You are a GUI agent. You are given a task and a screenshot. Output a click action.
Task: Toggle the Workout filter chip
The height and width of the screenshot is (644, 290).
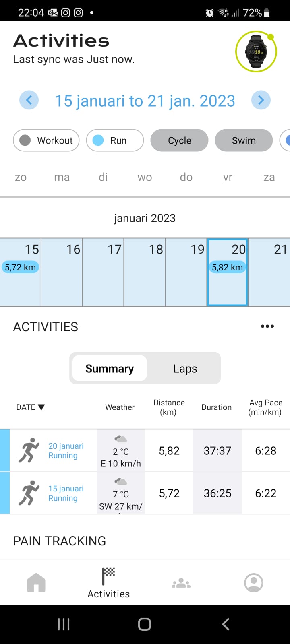coord(46,140)
